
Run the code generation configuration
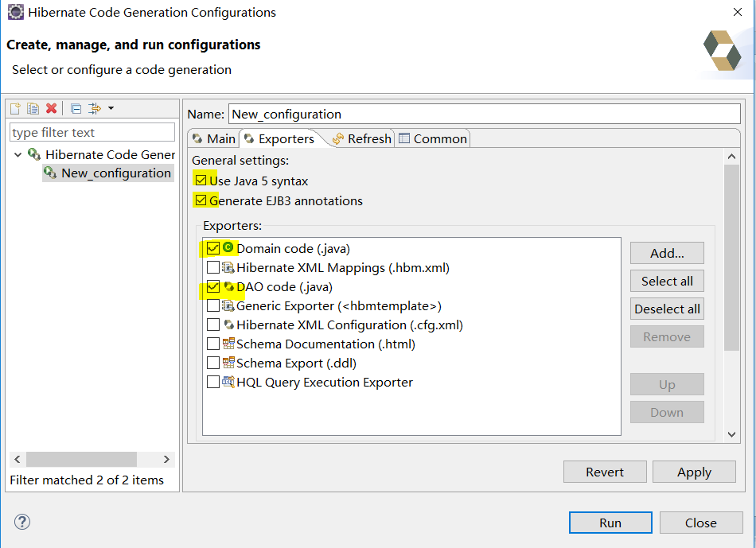click(610, 523)
